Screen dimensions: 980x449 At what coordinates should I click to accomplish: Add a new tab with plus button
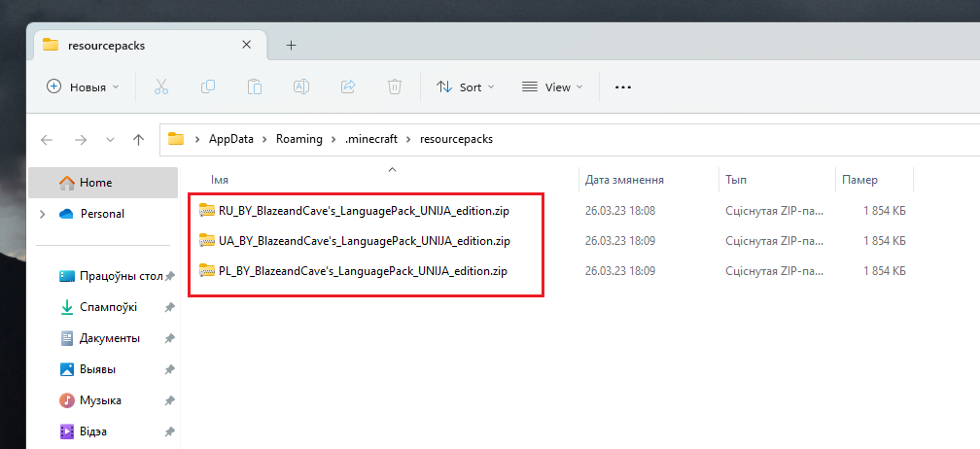click(x=291, y=45)
